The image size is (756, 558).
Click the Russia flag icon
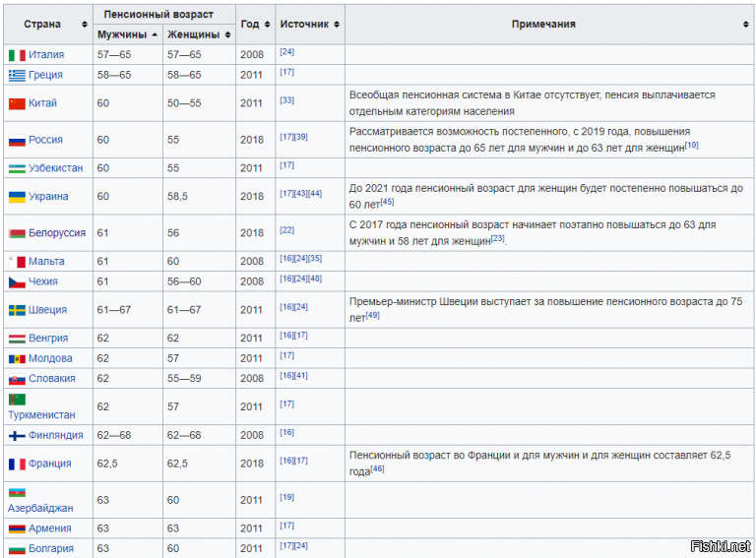[17, 140]
